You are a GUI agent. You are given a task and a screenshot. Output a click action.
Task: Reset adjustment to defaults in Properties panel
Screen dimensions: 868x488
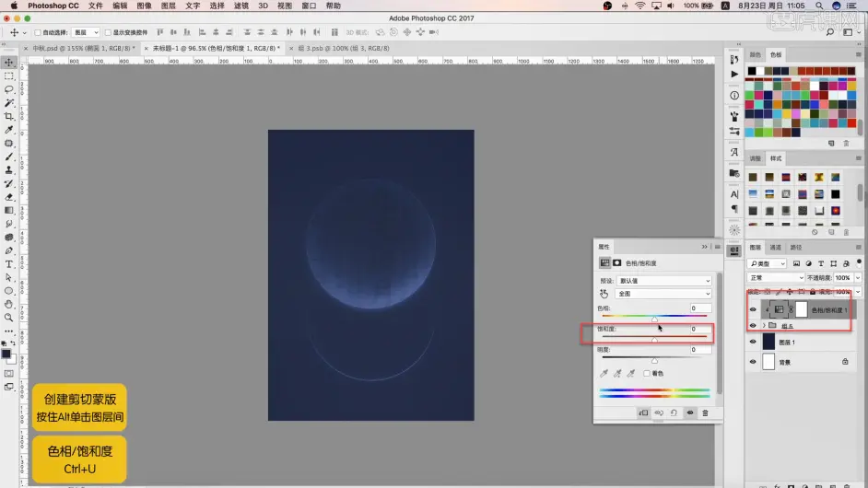pos(674,412)
